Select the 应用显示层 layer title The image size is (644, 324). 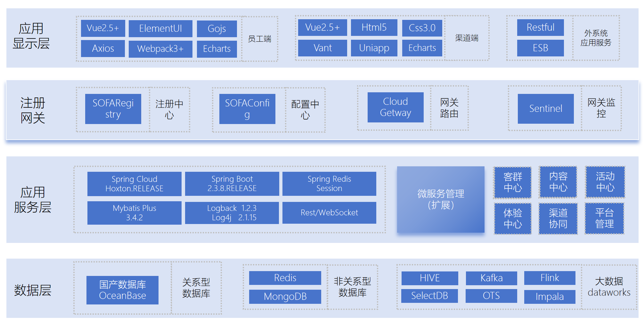31,36
